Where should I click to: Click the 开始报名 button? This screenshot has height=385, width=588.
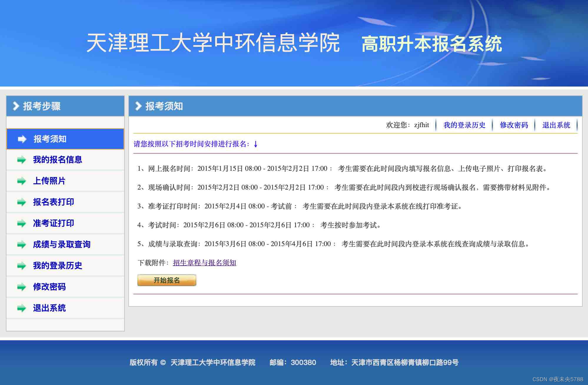[167, 280]
